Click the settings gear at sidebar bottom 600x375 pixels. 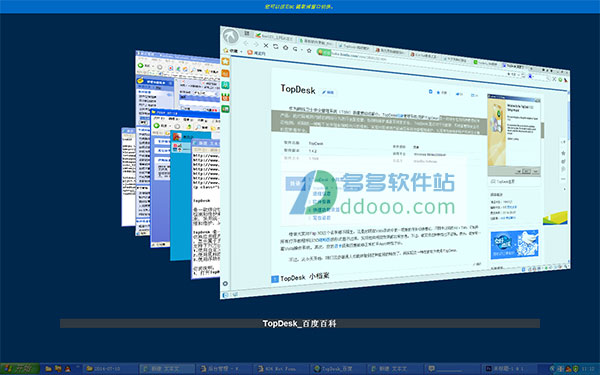point(225,284)
